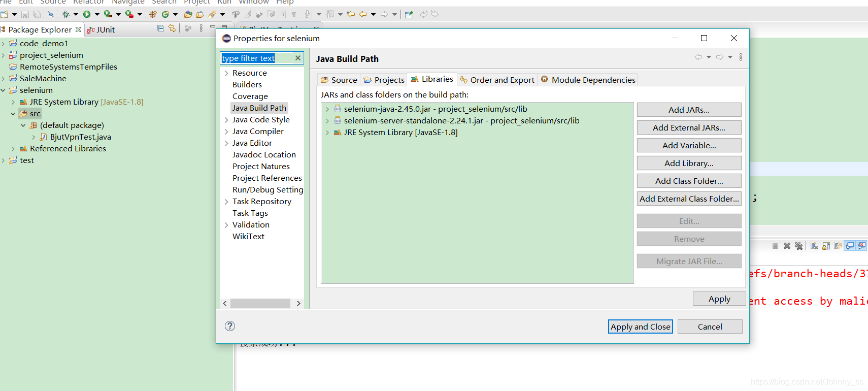868x391 pixels.
Task: Select the Libraries tab
Action: [432, 79]
